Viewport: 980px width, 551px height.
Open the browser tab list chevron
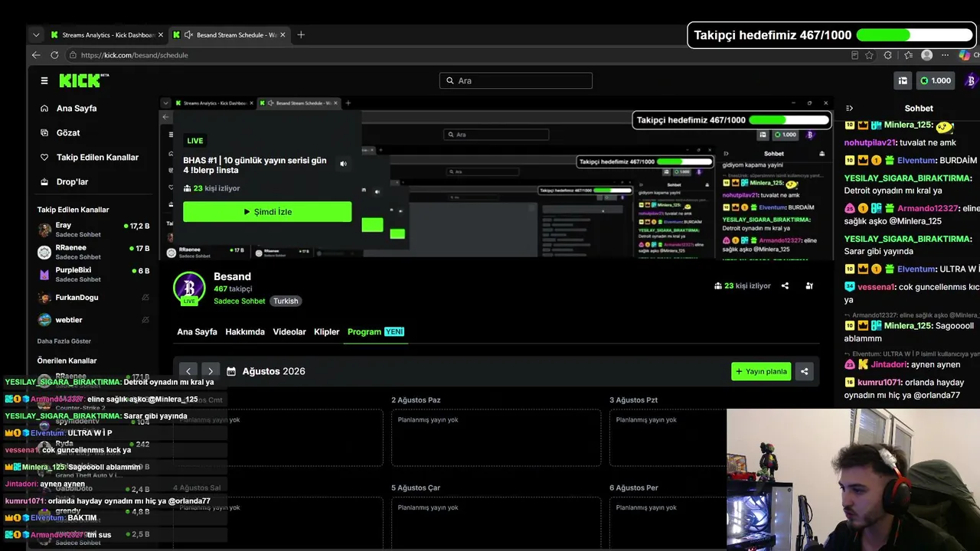coord(36,35)
